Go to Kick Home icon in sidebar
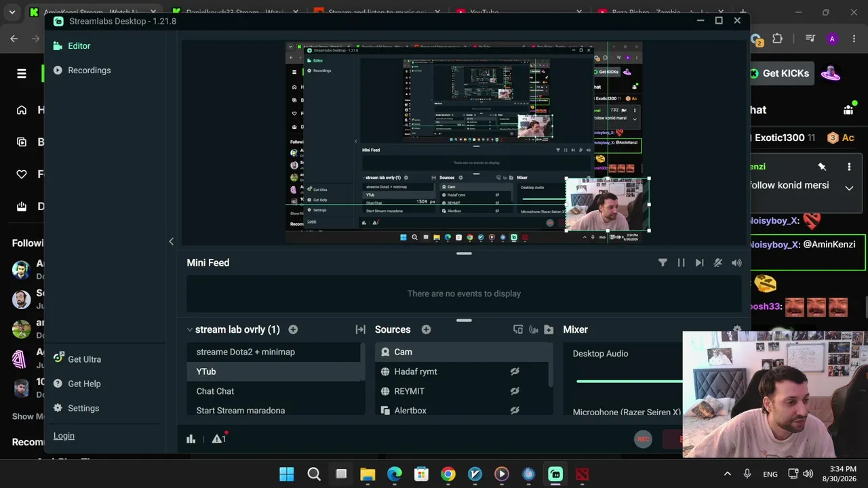The image size is (868, 488). (22, 110)
